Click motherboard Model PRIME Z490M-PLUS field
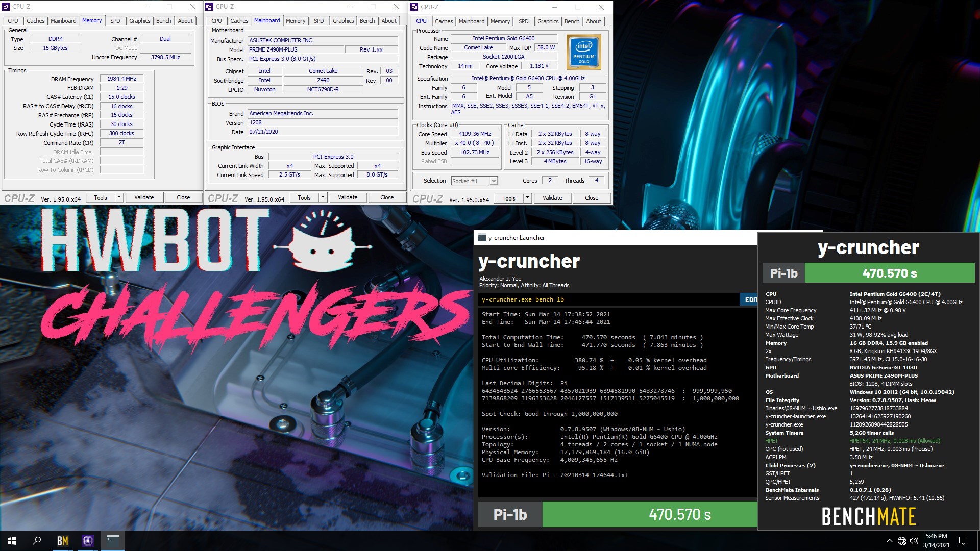The image size is (980, 551). [296, 49]
